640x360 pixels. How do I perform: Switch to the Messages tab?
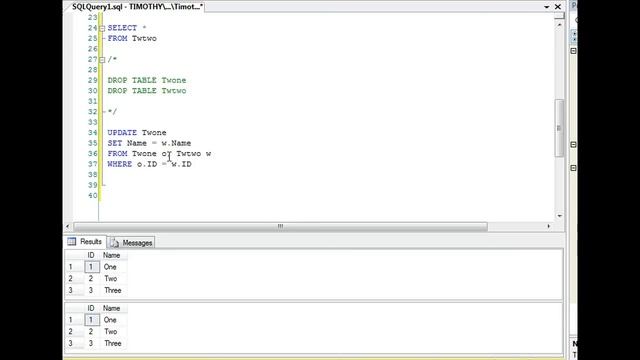[131, 243]
